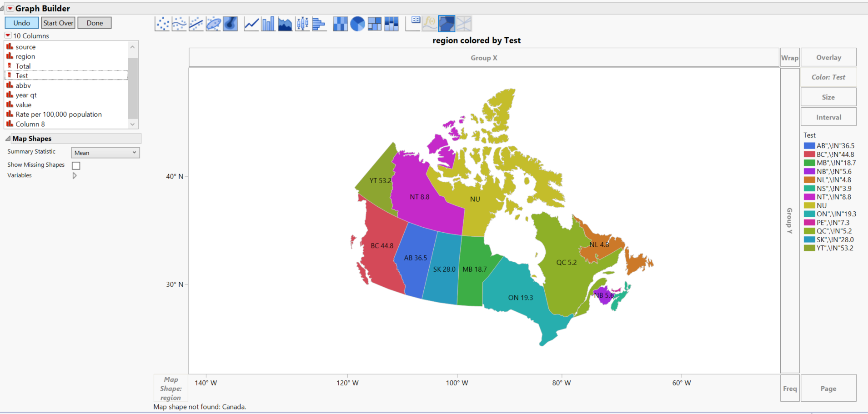Open the Treemap element icon

coord(375,23)
